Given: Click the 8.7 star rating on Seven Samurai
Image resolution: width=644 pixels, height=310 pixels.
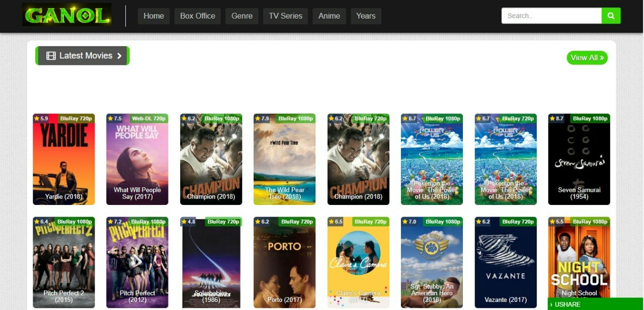Looking at the screenshot, I should coord(556,119).
